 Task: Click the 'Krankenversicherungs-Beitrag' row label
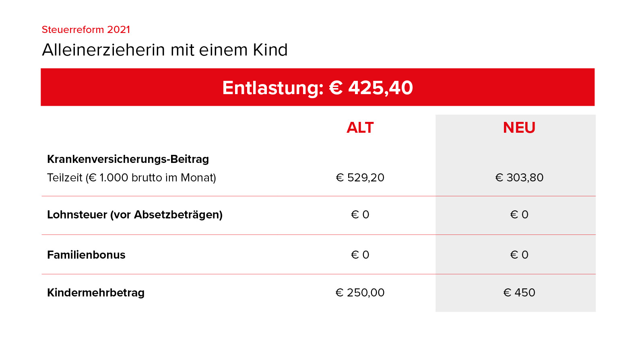coord(128,159)
